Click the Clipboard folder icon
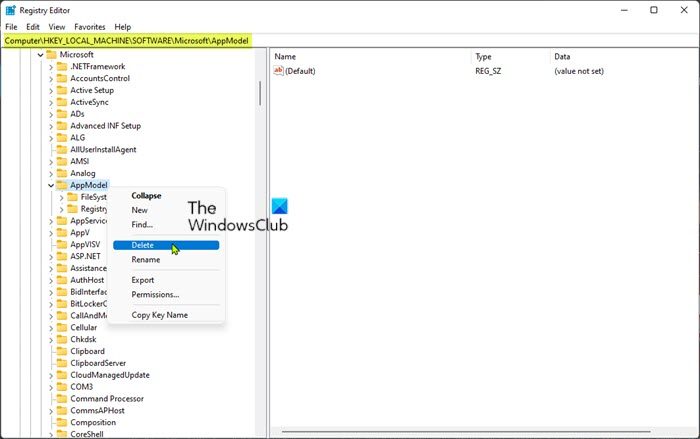Screen dimensions: 700x439 point(62,351)
